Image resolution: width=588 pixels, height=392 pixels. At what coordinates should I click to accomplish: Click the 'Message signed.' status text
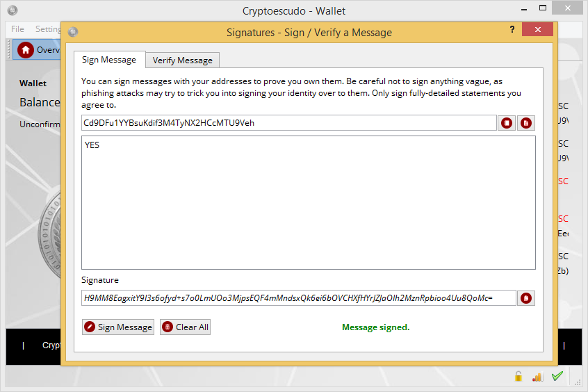(376, 327)
